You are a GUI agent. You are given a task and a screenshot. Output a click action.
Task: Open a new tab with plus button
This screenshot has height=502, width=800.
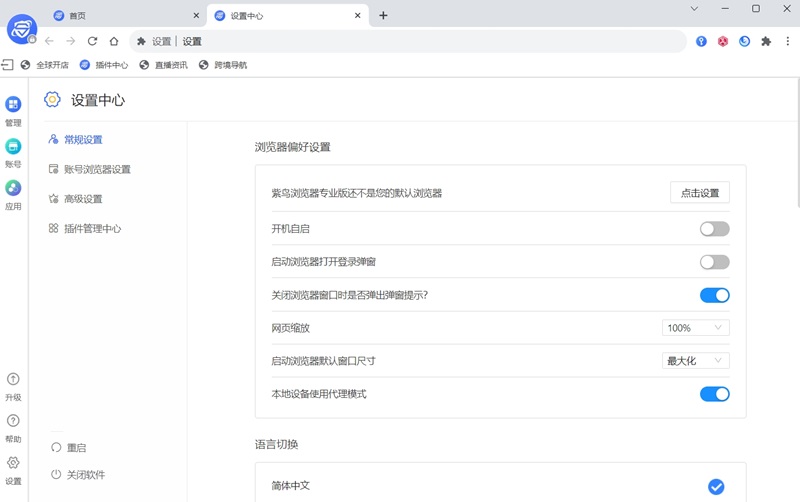383,16
